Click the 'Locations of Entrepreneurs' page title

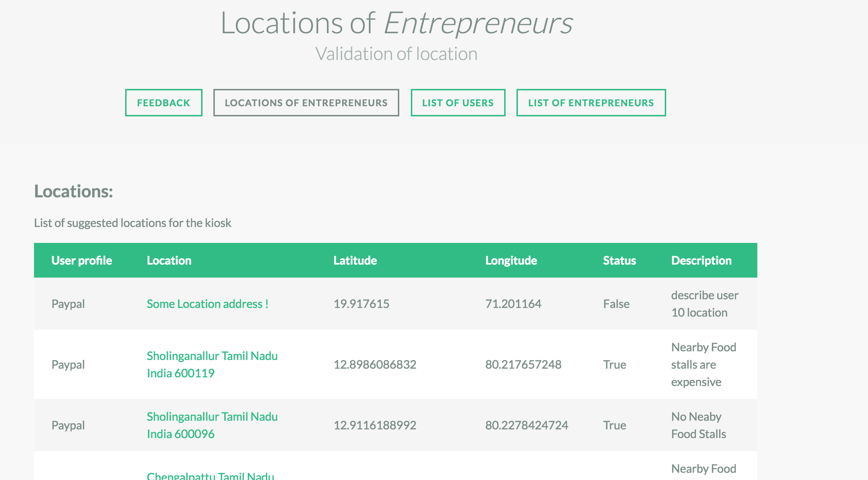396,23
